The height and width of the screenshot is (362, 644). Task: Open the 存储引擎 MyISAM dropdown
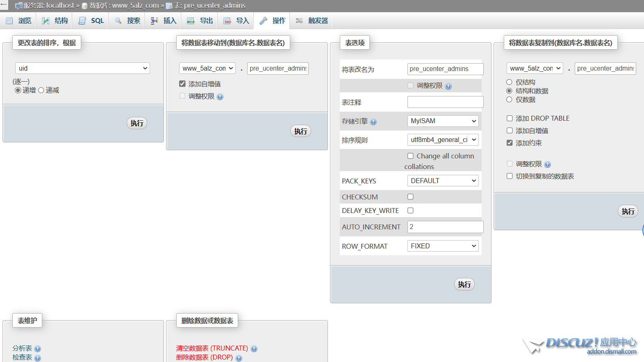(443, 121)
